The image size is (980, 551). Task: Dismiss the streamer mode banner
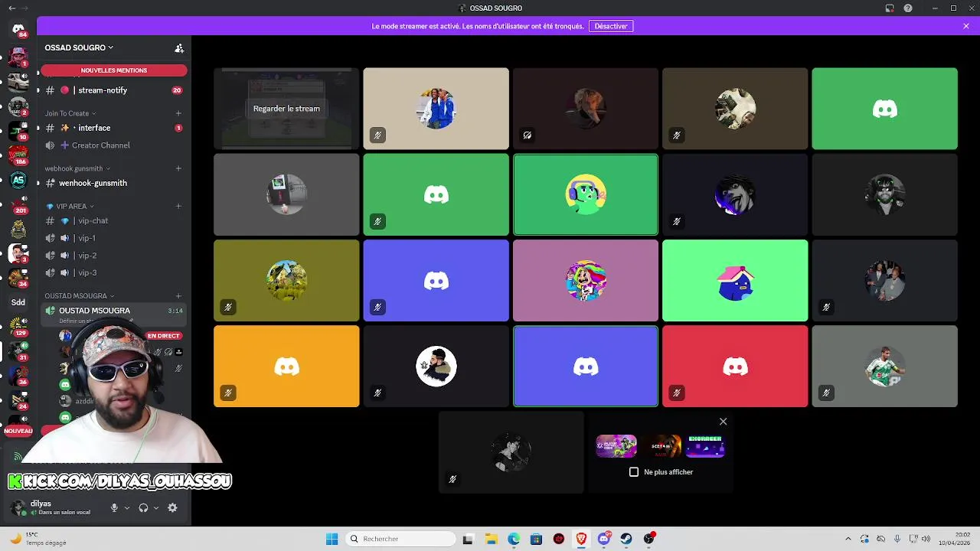[x=966, y=26]
